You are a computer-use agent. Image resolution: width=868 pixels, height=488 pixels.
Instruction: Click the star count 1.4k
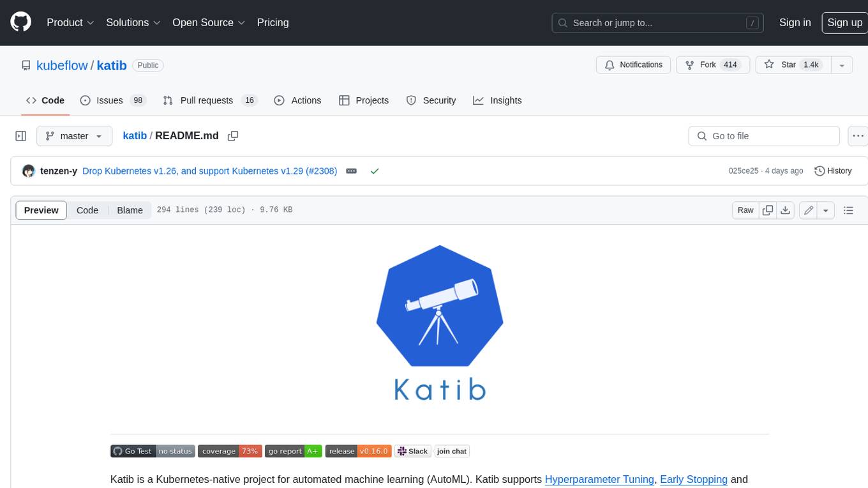point(811,65)
